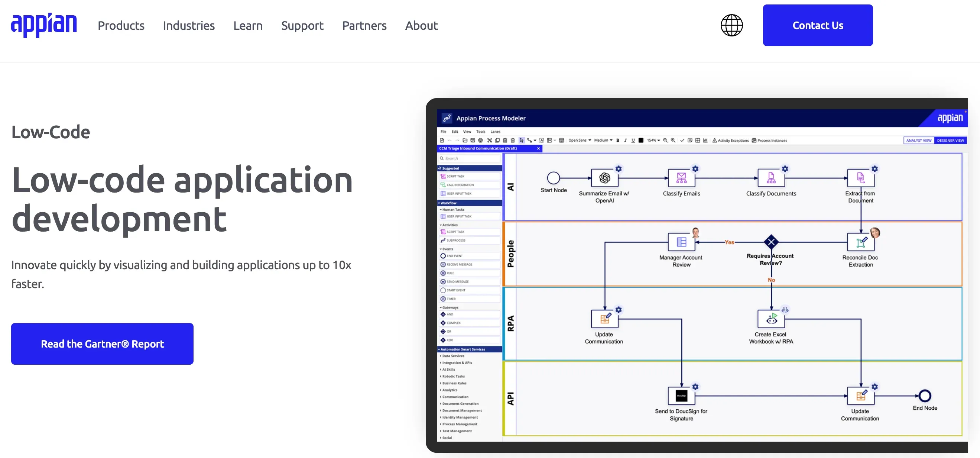Click the Appian logo in header
Image resolution: width=980 pixels, height=458 pixels.
point(44,25)
